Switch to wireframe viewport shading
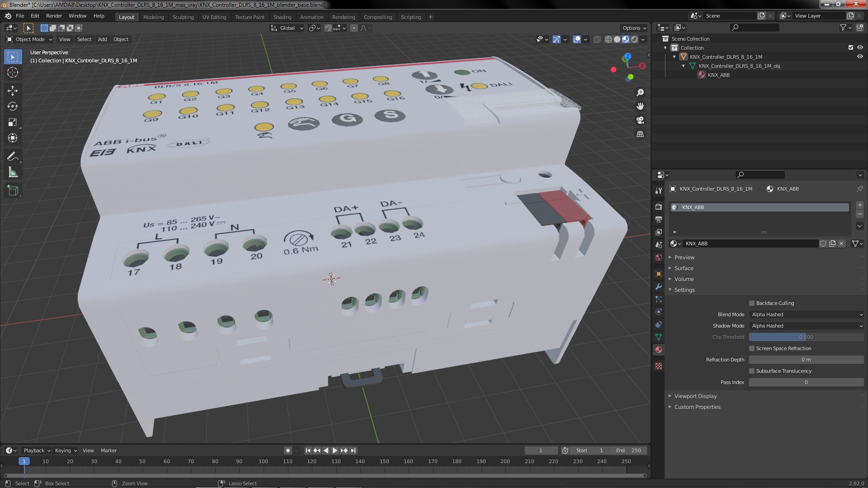Screen dimensions: 868x488 point(609,39)
